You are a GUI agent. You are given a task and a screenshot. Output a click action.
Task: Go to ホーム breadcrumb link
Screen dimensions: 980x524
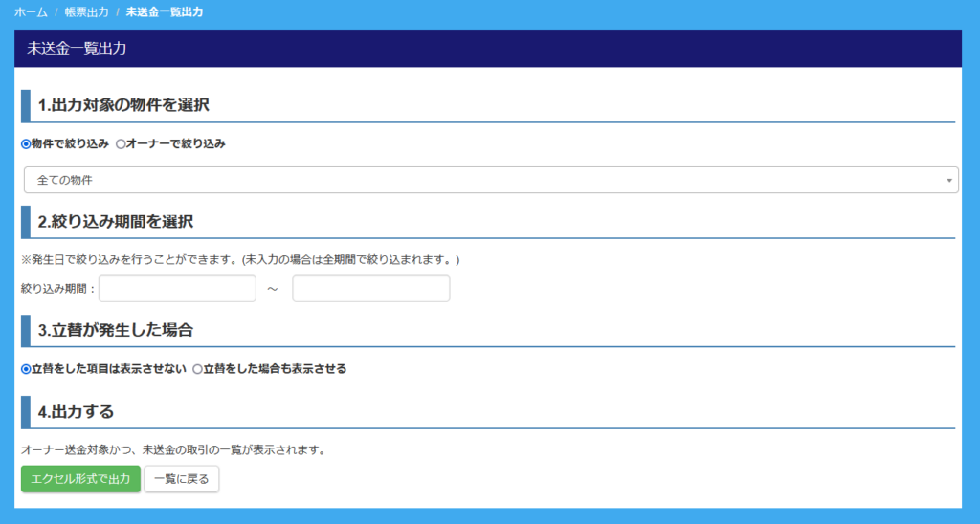(31, 11)
